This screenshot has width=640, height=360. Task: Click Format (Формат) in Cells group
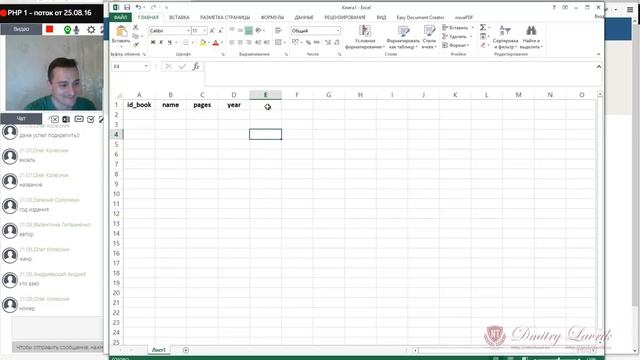tap(455, 45)
